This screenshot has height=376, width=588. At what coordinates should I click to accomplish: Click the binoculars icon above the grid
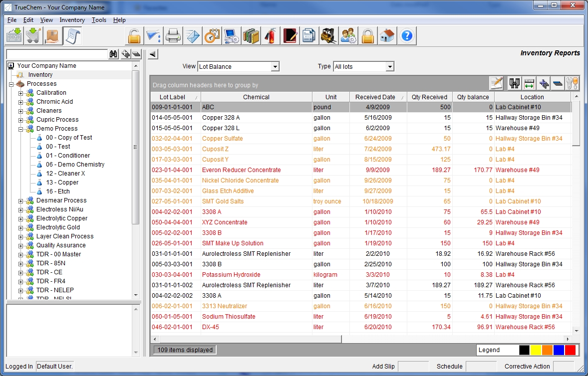pyautogui.click(x=514, y=83)
